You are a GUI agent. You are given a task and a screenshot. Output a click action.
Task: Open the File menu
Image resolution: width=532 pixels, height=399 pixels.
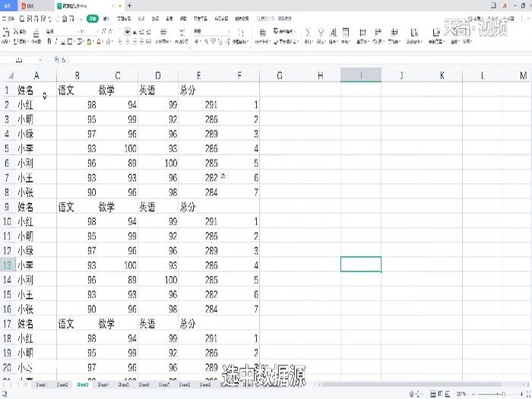[8, 19]
